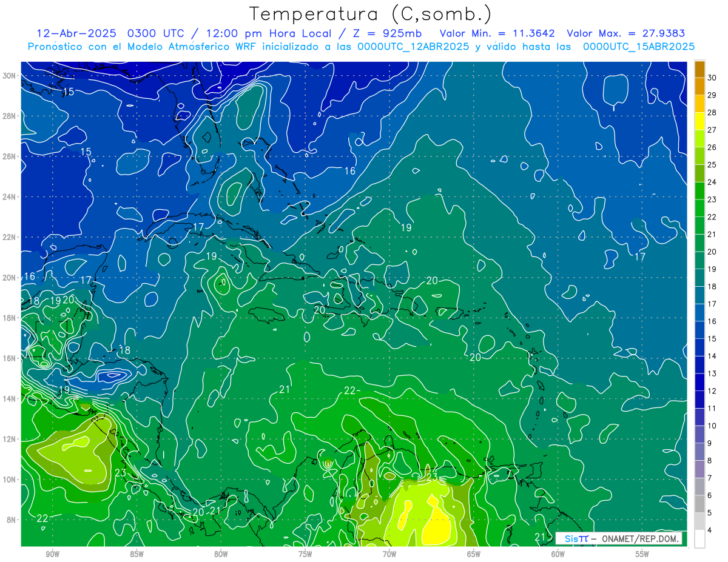
Task: Click the "75W" longitude axis label
Action: (x=305, y=554)
